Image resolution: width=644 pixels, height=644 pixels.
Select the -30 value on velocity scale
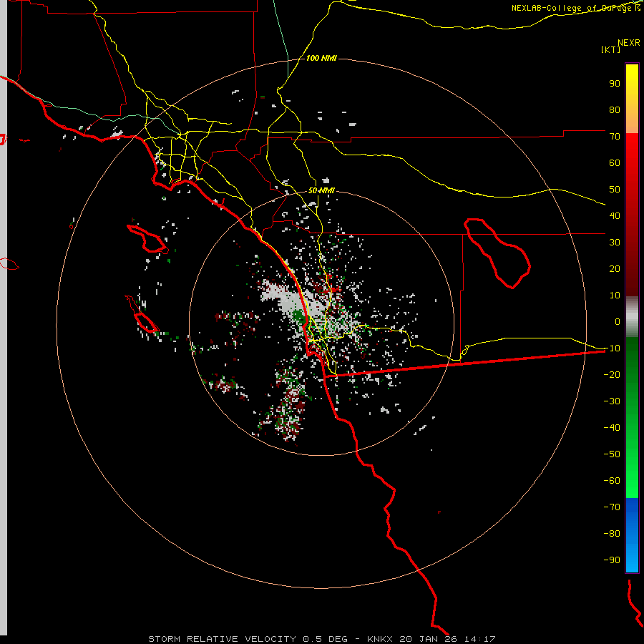coord(612,401)
